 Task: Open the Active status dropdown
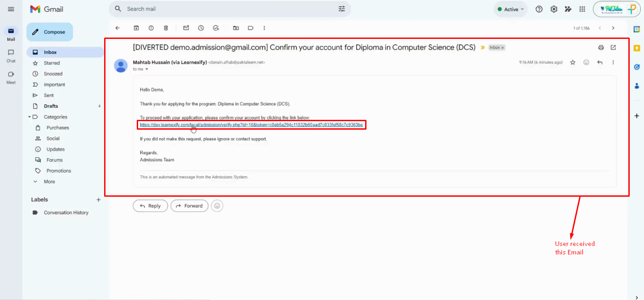pos(511,9)
